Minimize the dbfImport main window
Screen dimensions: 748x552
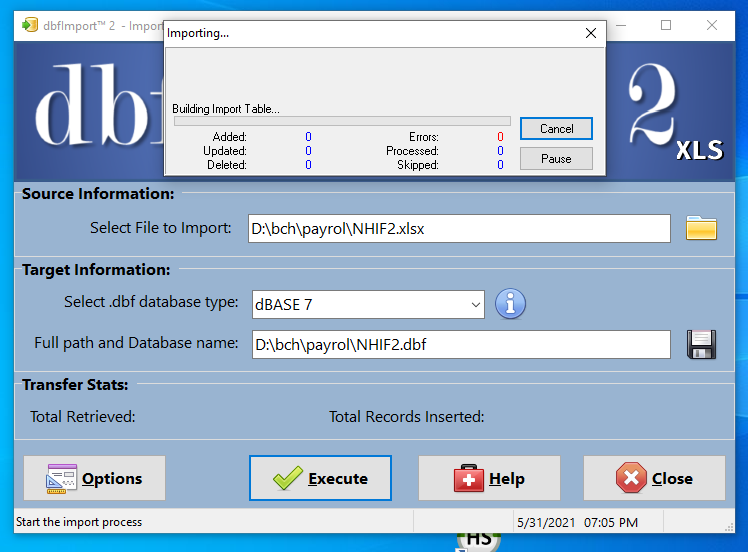[620, 25]
